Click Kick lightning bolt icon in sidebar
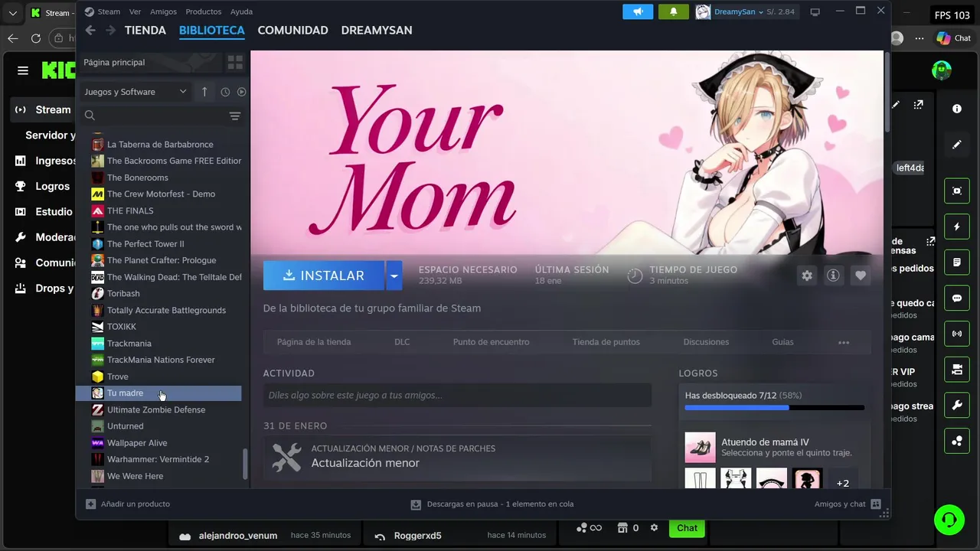 [x=957, y=227]
